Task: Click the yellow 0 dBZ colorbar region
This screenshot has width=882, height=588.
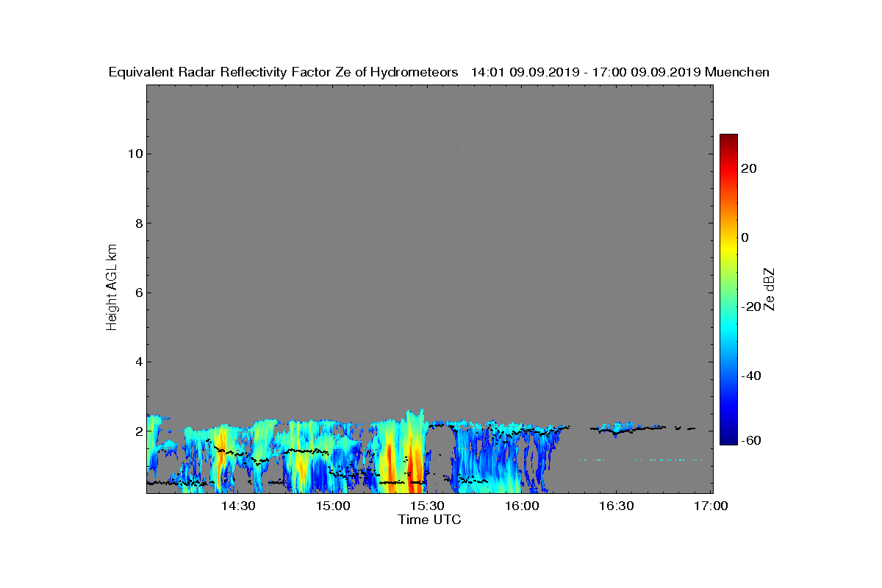Action: [728, 237]
